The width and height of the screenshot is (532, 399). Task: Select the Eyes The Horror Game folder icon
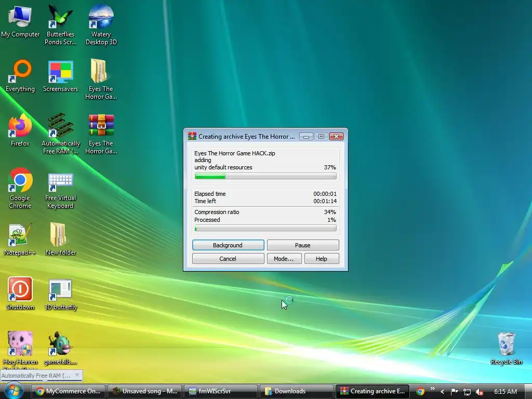[101, 79]
